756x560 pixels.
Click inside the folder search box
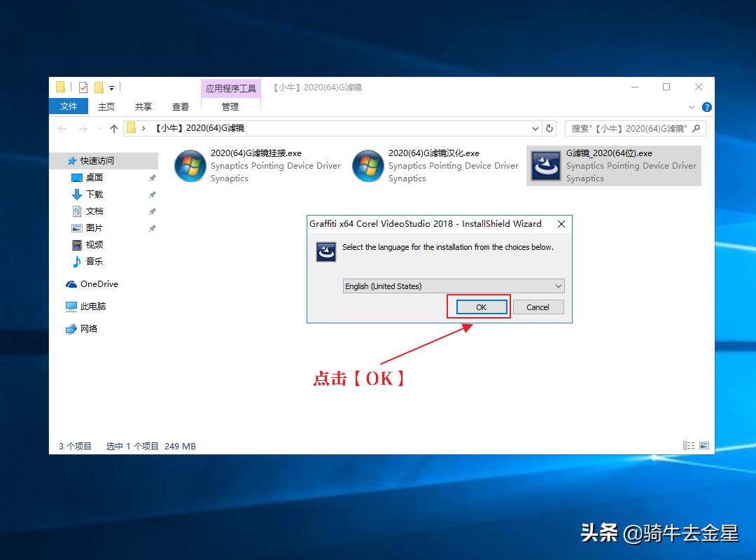pos(630,128)
